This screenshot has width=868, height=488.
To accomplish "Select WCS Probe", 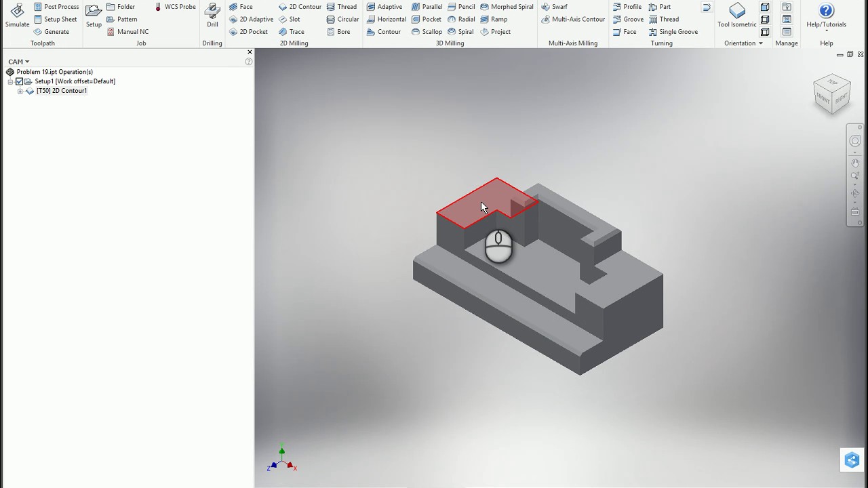I will coord(175,7).
